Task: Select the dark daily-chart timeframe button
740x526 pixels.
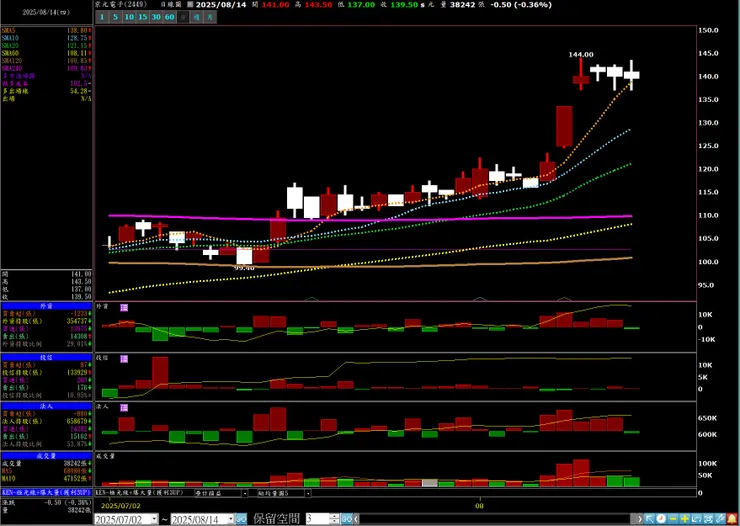Action: 183,17
